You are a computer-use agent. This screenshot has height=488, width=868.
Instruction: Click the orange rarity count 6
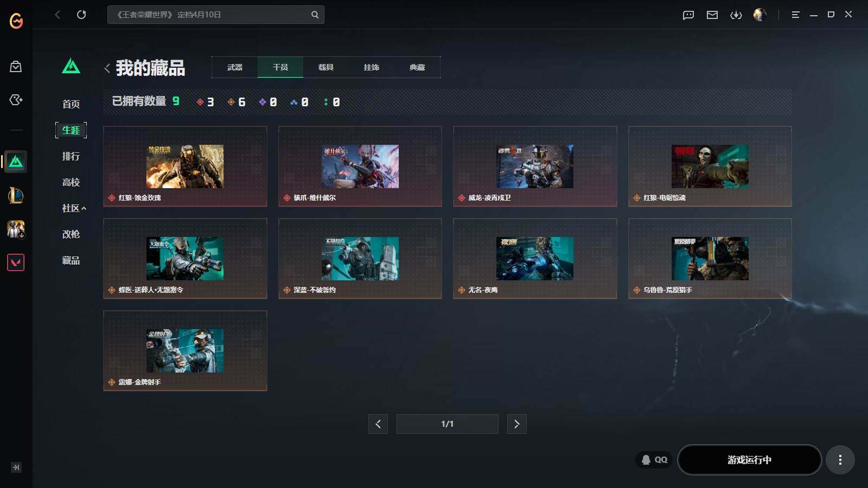237,102
